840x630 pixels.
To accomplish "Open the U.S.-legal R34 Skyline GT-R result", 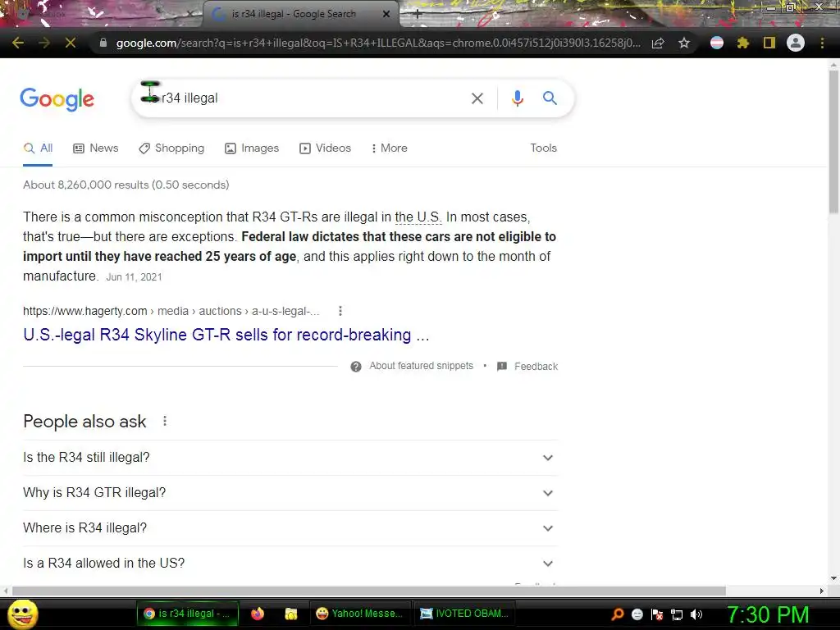I will coord(226,335).
